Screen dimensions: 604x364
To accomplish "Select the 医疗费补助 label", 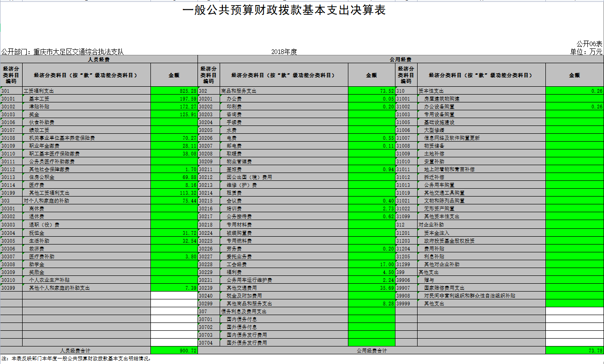I will 86,257.
